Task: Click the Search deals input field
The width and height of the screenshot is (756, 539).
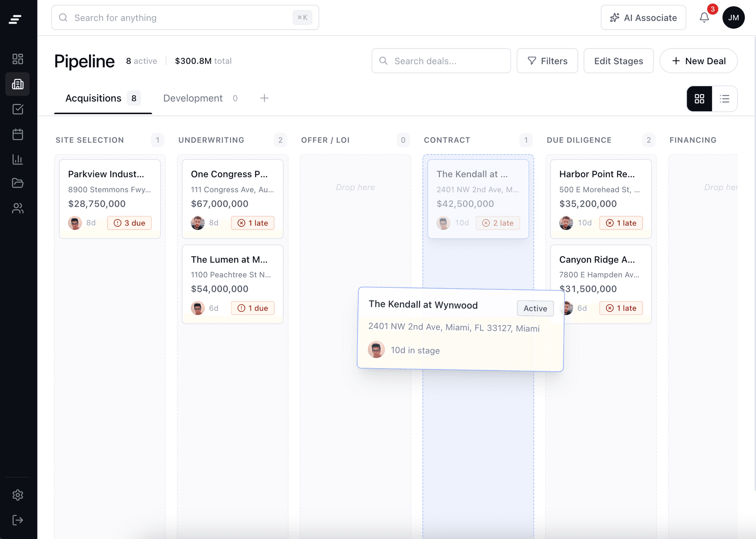Action: tap(441, 61)
